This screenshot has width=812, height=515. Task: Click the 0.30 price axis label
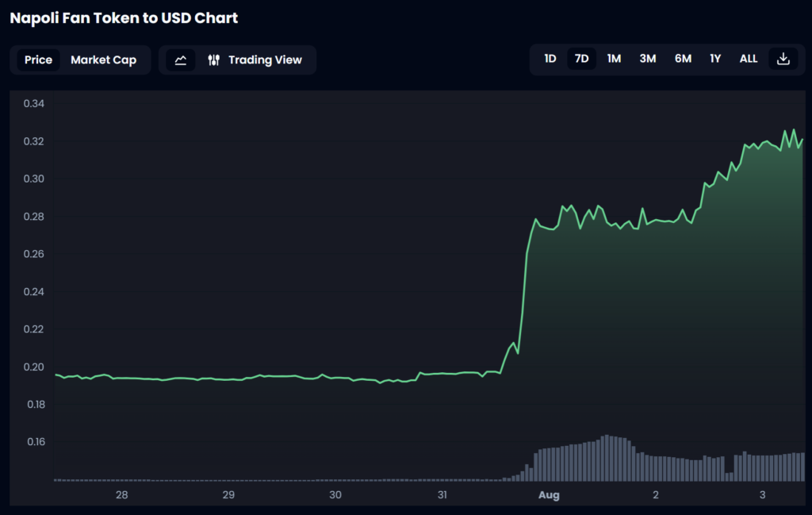[33, 179]
